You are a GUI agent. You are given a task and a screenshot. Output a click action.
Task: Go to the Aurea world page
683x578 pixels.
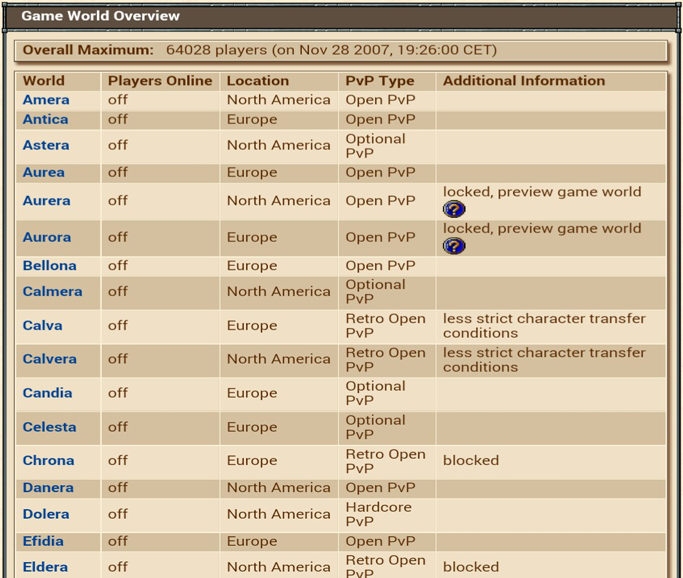[44, 172]
